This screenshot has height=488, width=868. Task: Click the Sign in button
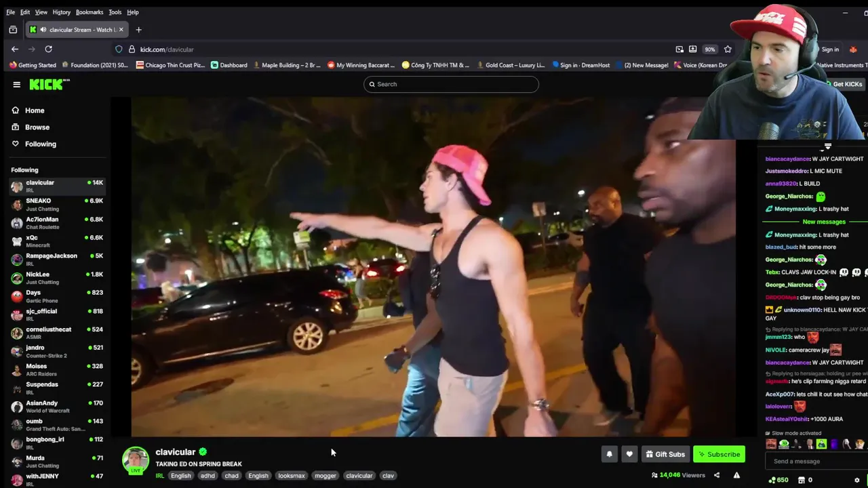830,49
